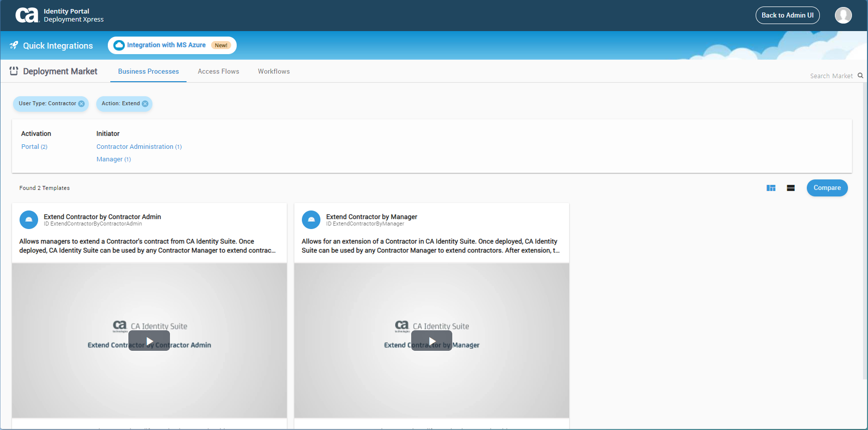Click the Compare button
The image size is (868, 430).
[x=827, y=188]
